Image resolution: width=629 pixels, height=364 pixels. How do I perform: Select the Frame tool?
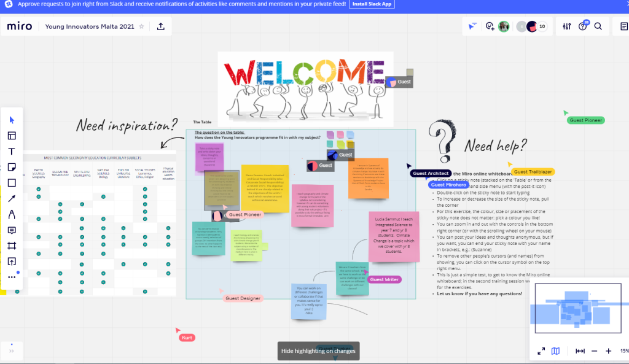(x=12, y=246)
